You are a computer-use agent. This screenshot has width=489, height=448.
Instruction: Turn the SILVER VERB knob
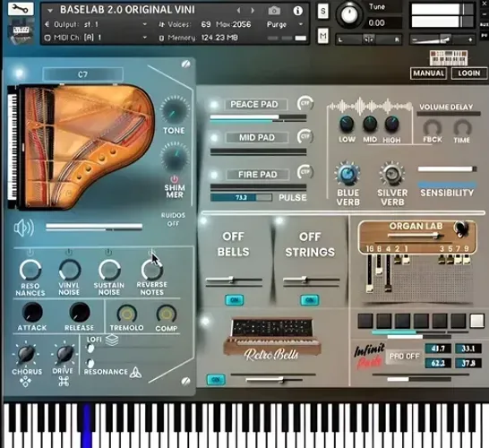coord(392,174)
